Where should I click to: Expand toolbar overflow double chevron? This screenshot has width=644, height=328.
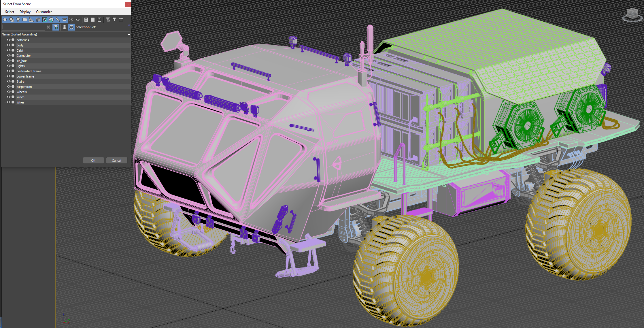point(129,25)
